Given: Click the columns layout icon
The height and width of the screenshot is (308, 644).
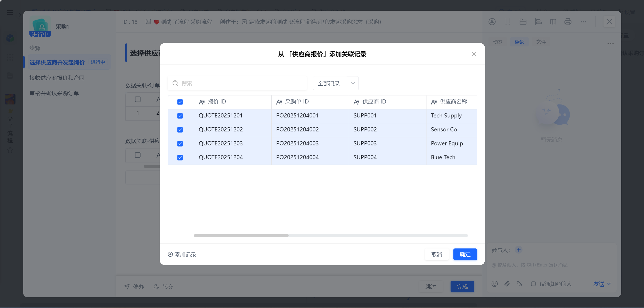Looking at the screenshot, I should (553, 22).
